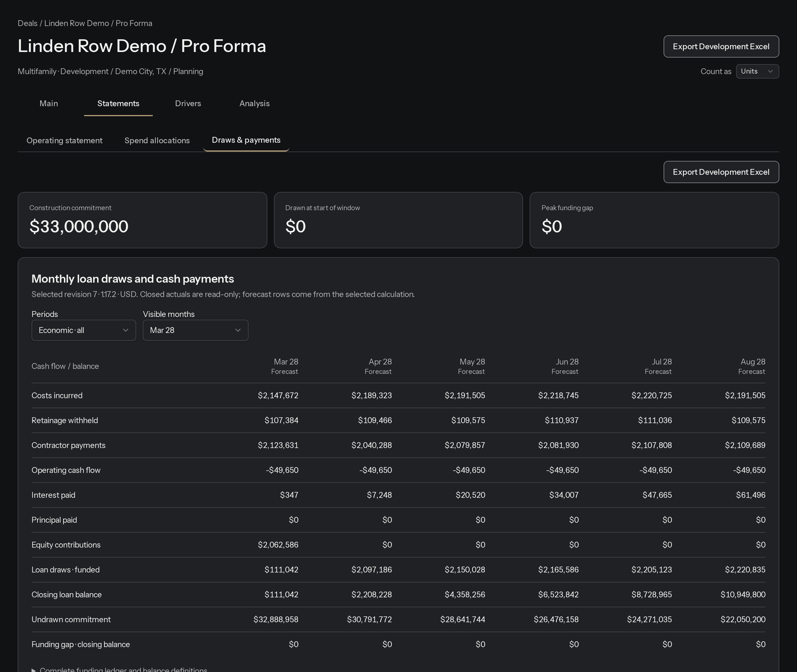Open the Visible months Mar 28 dropdown
Image resolution: width=797 pixels, height=672 pixels.
coord(195,330)
